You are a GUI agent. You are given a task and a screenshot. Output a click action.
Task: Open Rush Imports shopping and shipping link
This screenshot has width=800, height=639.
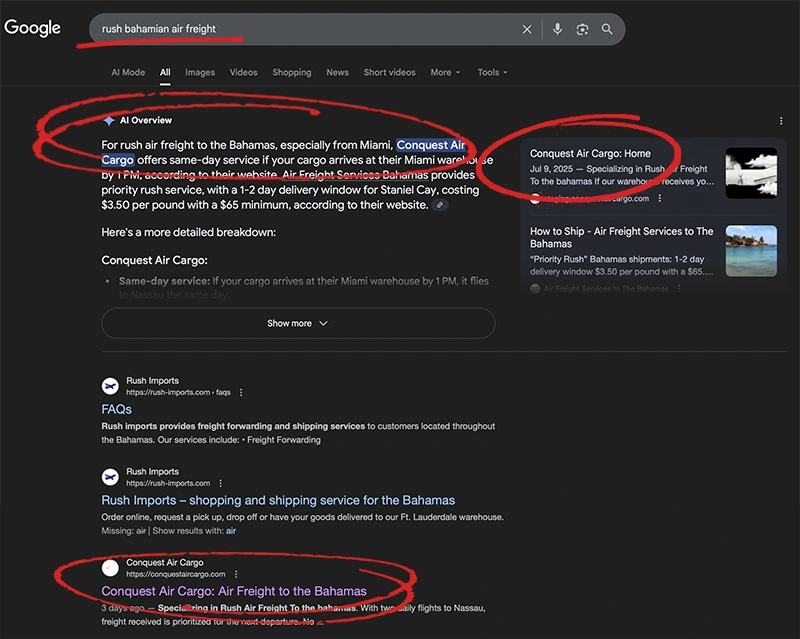[x=278, y=500]
